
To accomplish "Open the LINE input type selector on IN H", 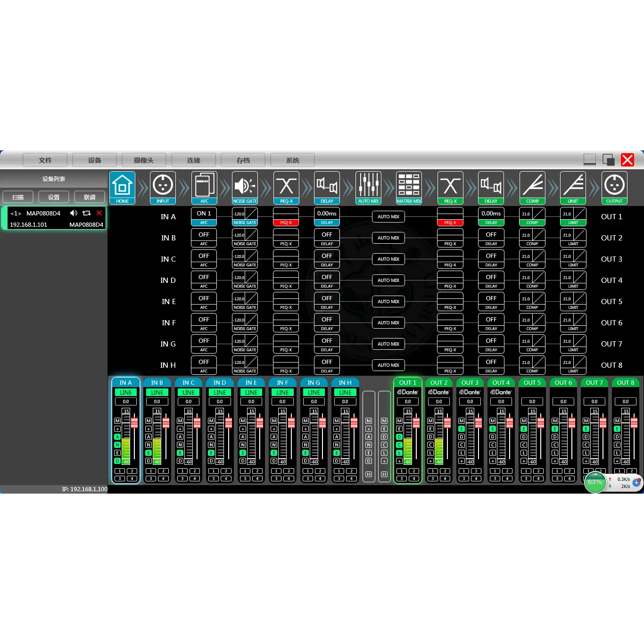I will pos(345,392).
